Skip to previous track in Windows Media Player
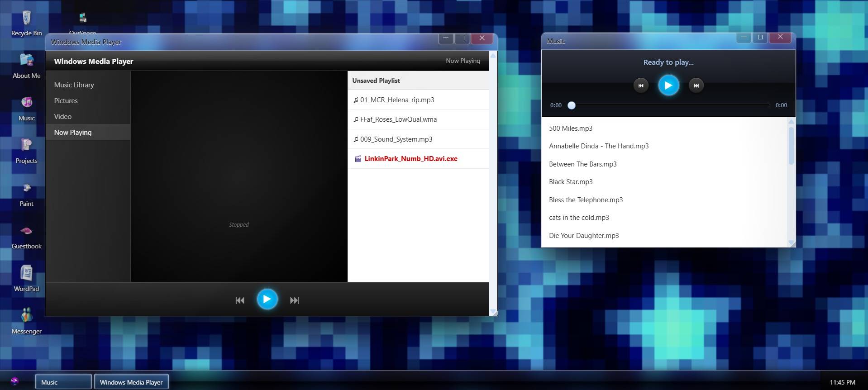868x390 pixels. (x=240, y=300)
